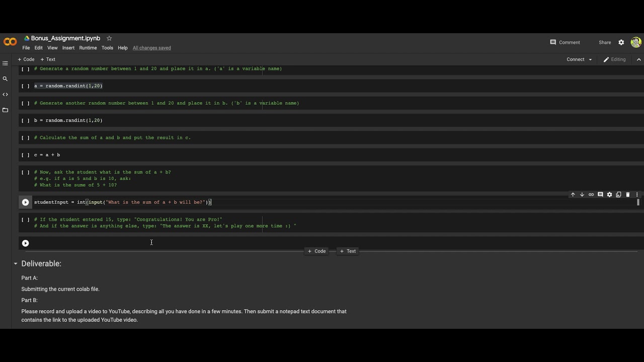
Task: Add a comment to the cell
Action: coord(600,195)
